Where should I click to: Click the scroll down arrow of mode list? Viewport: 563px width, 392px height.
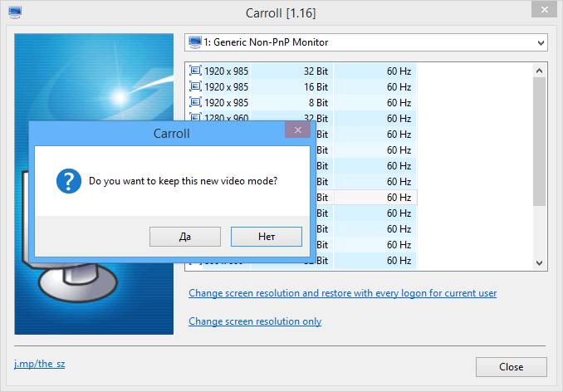539,262
